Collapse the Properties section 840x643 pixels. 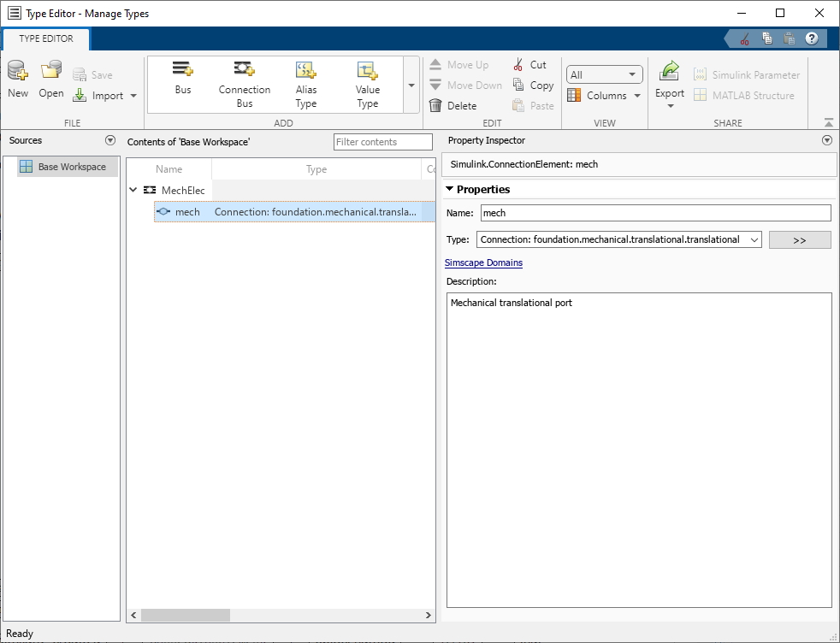pyautogui.click(x=449, y=189)
